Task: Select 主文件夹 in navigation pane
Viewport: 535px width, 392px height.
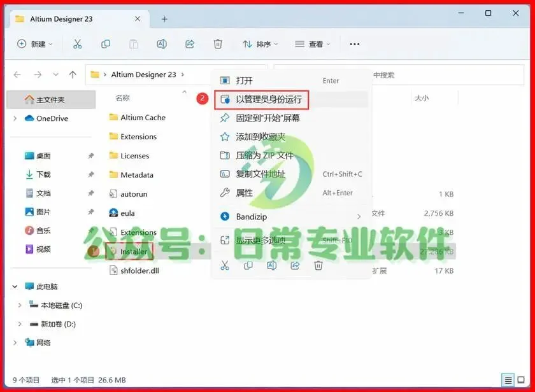Action: point(51,99)
